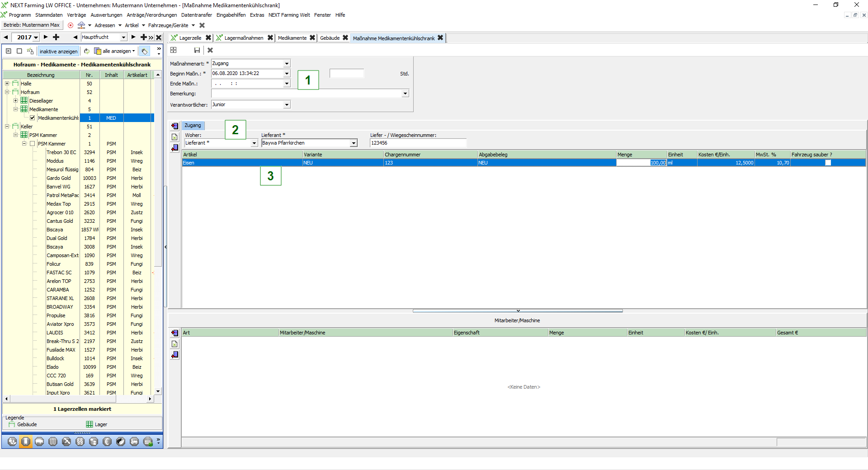This screenshot has width=868, height=470.
Task: Open the Euro finance module icon
Action: tap(107, 442)
